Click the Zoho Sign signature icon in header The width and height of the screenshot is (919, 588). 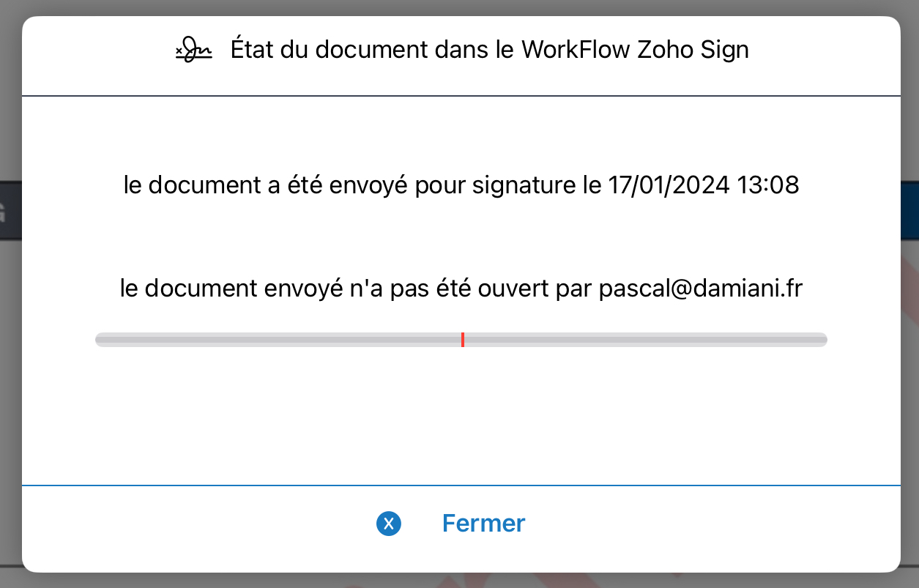click(193, 51)
